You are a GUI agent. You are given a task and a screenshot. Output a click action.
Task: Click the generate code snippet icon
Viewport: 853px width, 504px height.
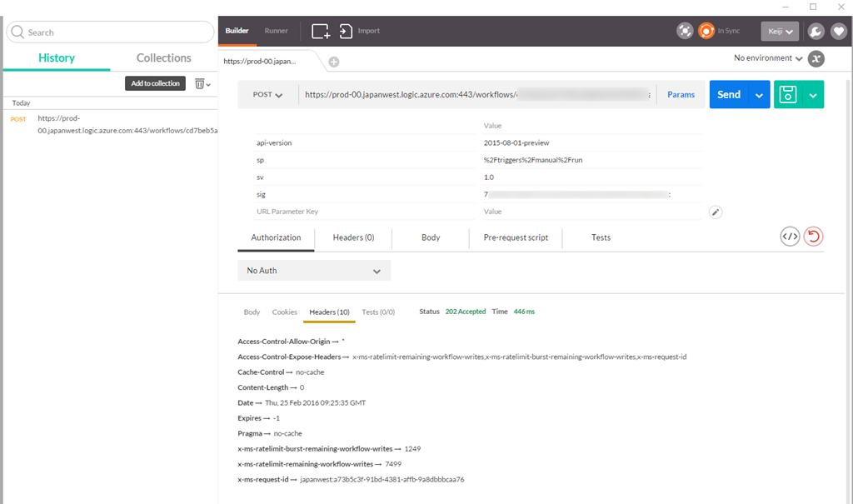pyautogui.click(x=790, y=237)
